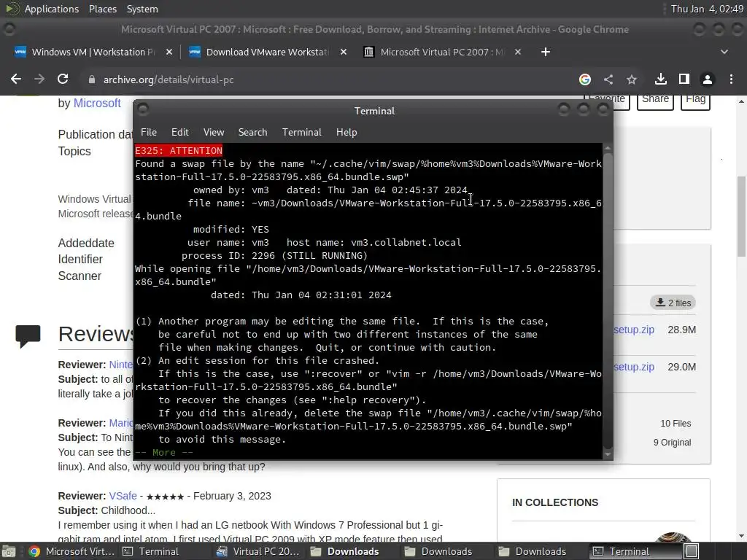Click the 9 Original text
The height and width of the screenshot is (560, 747).
(x=672, y=443)
